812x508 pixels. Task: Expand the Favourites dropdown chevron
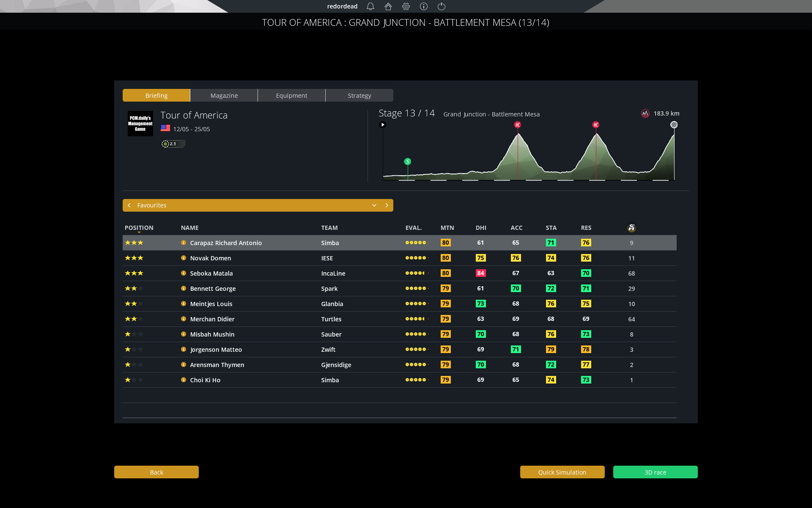(374, 205)
